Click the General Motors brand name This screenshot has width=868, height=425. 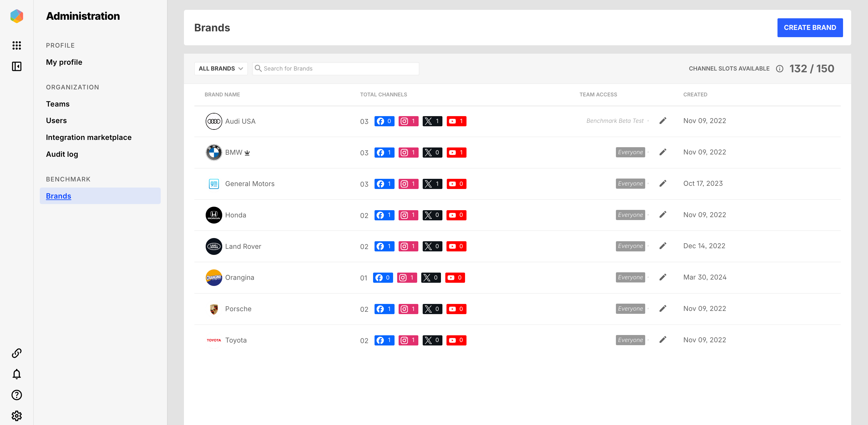coord(250,184)
